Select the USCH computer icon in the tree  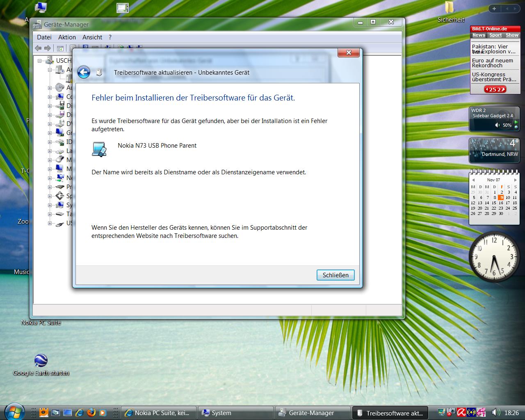click(50, 60)
